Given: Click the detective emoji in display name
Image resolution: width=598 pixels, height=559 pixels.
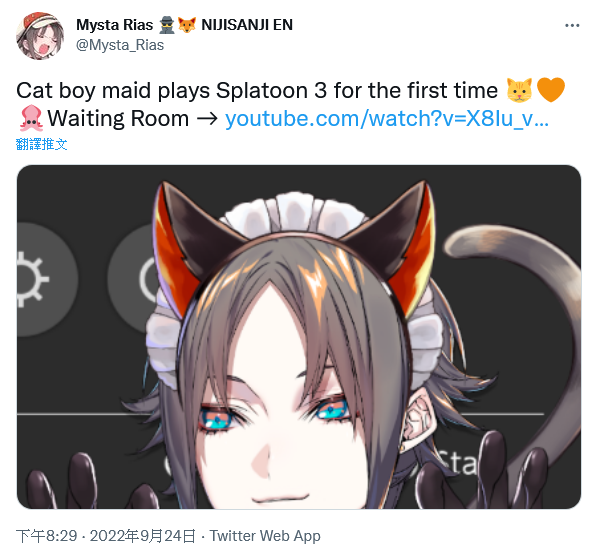Looking at the screenshot, I should (x=166, y=25).
